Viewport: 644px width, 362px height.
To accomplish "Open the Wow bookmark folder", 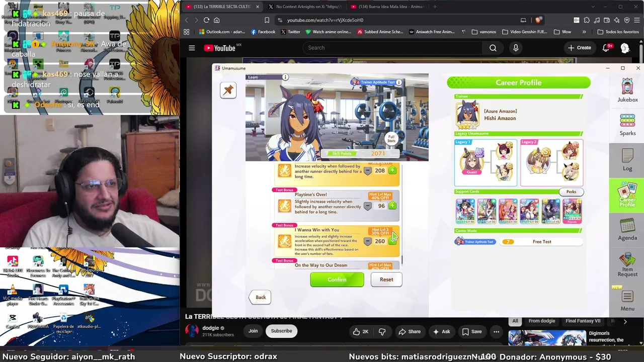I will coord(562,32).
